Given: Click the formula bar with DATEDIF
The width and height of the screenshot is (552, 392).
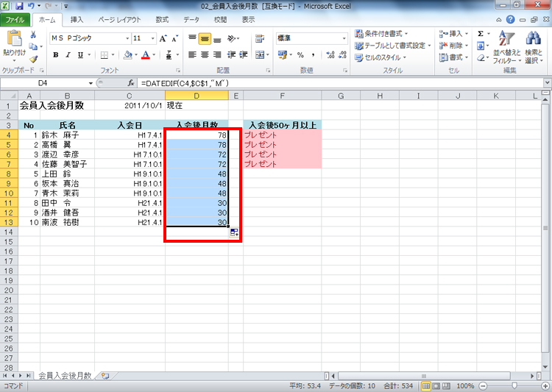Looking at the screenshot, I should coord(340,83).
